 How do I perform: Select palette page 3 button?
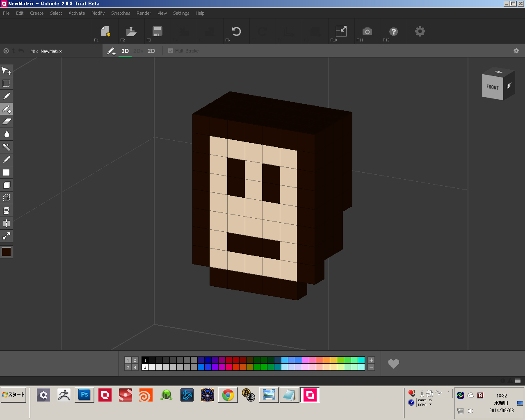pos(128,367)
